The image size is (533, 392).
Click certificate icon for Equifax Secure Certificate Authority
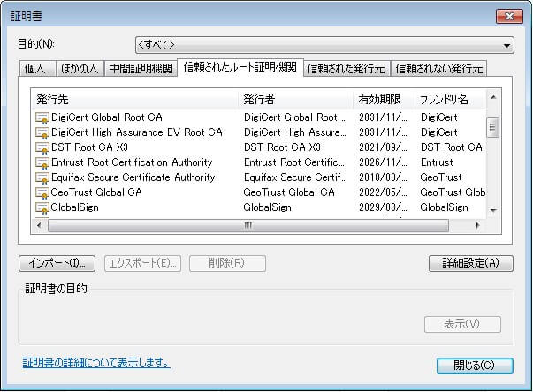pos(42,177)
